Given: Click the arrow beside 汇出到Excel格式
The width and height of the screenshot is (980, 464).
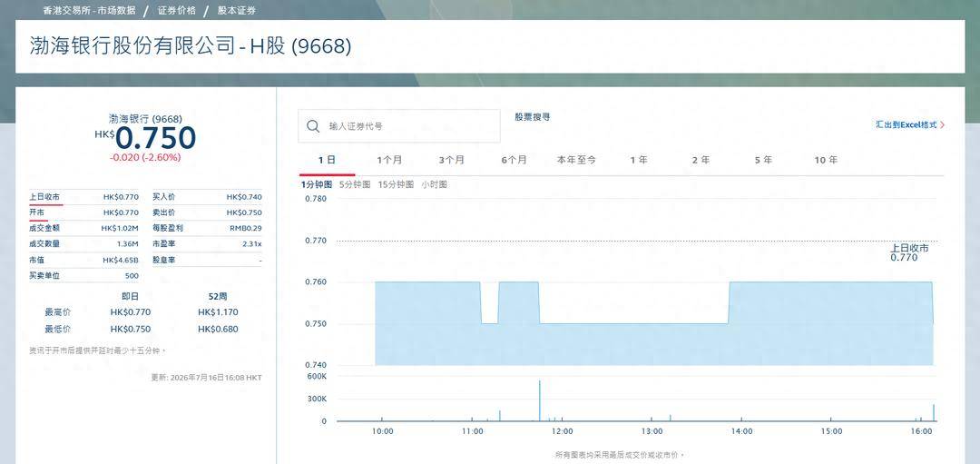Looking at the screenshot, I should [943, 125].
